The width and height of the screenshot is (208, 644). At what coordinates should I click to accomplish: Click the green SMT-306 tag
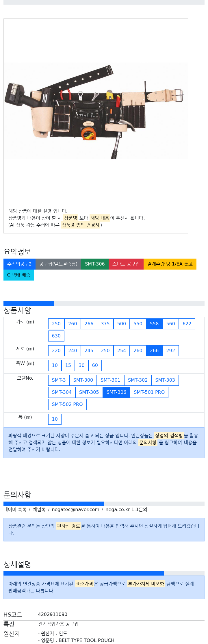click(x=95, y=264)
